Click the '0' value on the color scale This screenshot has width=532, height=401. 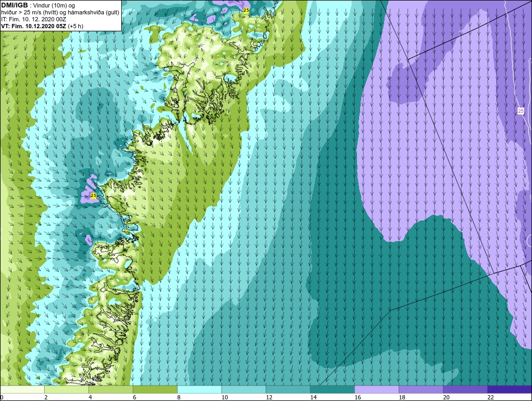[2, 398]
